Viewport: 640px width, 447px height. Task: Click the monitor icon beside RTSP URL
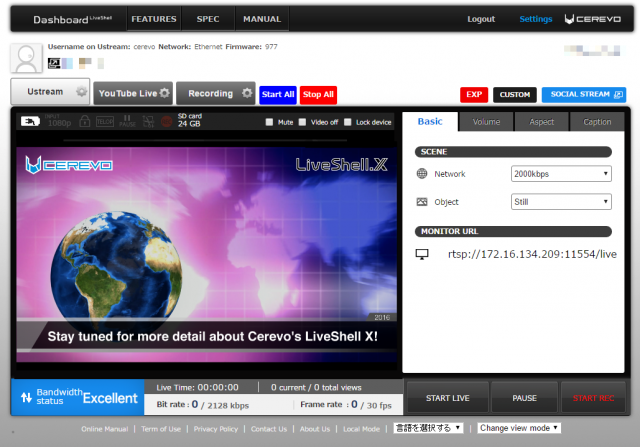coord(422,254)
